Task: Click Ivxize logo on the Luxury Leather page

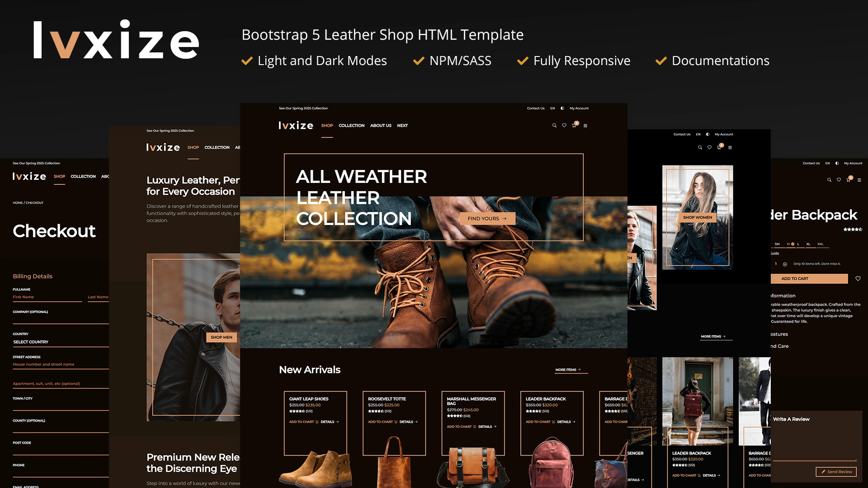Action: point(163,147)
